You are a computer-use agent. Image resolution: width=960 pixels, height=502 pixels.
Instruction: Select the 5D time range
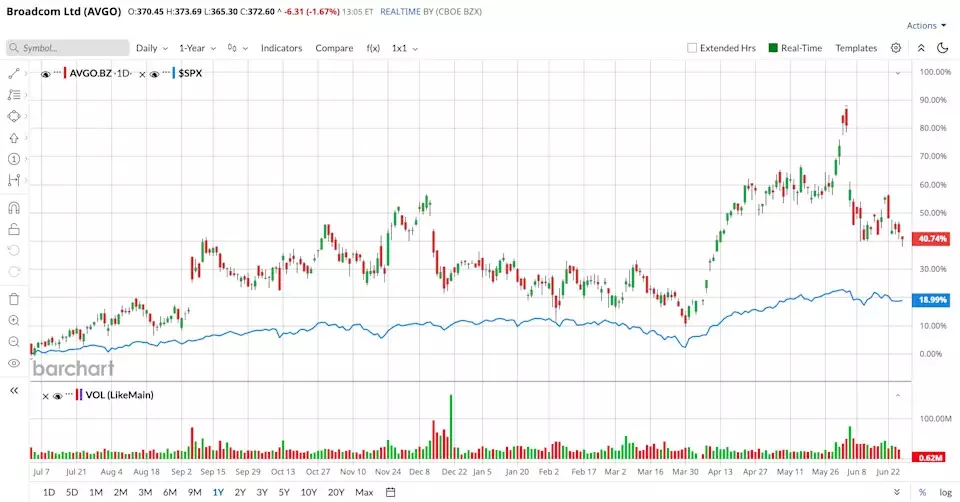(72, 492)
